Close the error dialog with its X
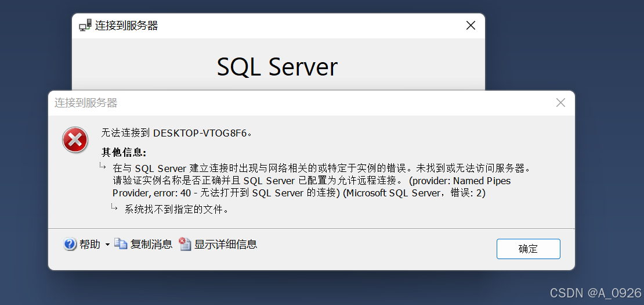This screenshot has width=644, height=305. pyautogui.click(x=560, y=103)
